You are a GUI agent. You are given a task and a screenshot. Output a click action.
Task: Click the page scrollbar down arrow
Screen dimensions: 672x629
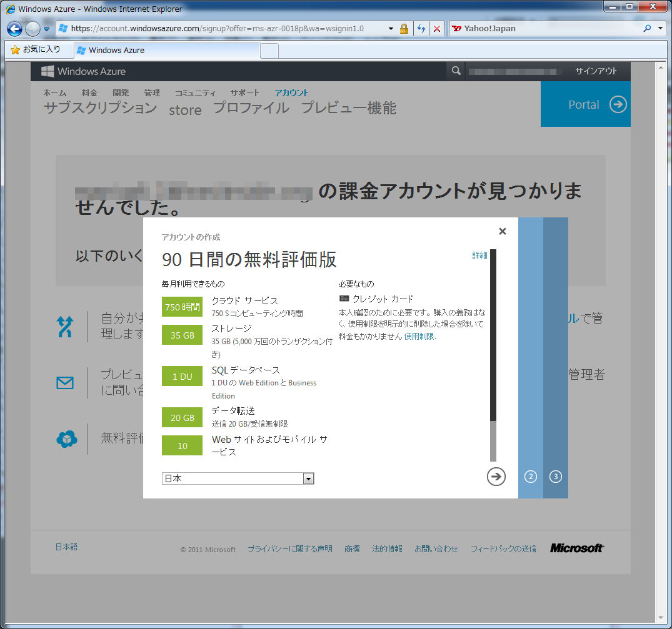coord(660,617)
